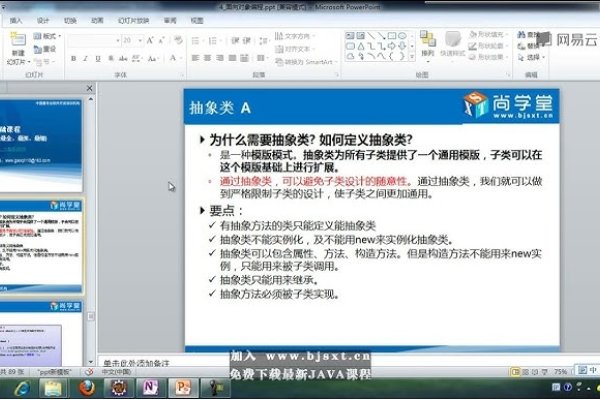The height and width of the screenshot is (400, 600).
Task: Open the Shape Outline (形状轮廓) color menu
Action: click(488, 46)
